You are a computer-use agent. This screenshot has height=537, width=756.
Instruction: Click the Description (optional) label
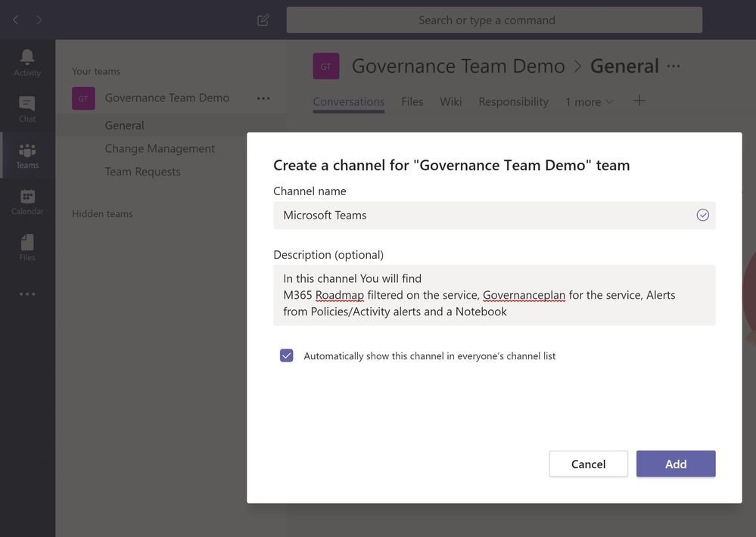[x=328, y=255]
